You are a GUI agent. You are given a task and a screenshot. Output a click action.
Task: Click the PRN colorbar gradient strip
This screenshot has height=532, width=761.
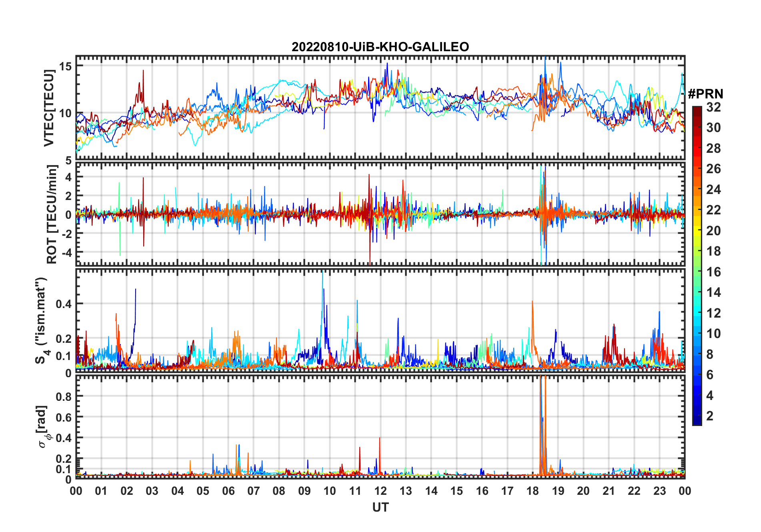[697, 266]
